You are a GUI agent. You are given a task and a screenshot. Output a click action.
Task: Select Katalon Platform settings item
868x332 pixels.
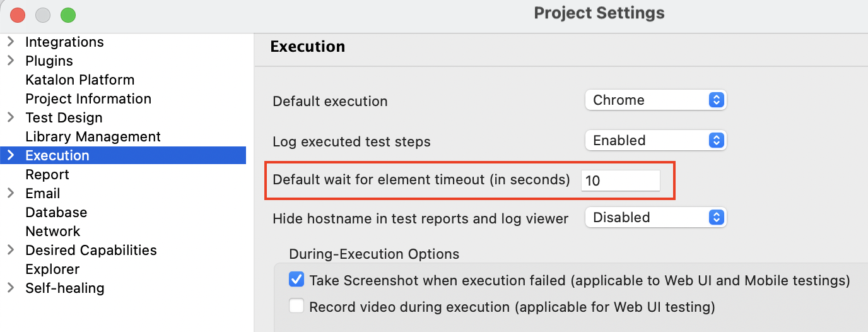point(79,80)
